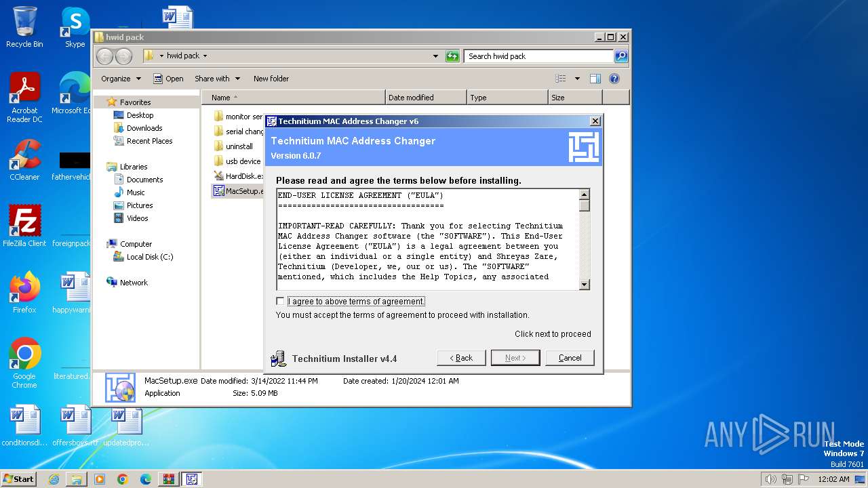The height and width of the screenshot is (488, 868).
Task: Toggle the preview pane icon
Action: pos(595,79)
